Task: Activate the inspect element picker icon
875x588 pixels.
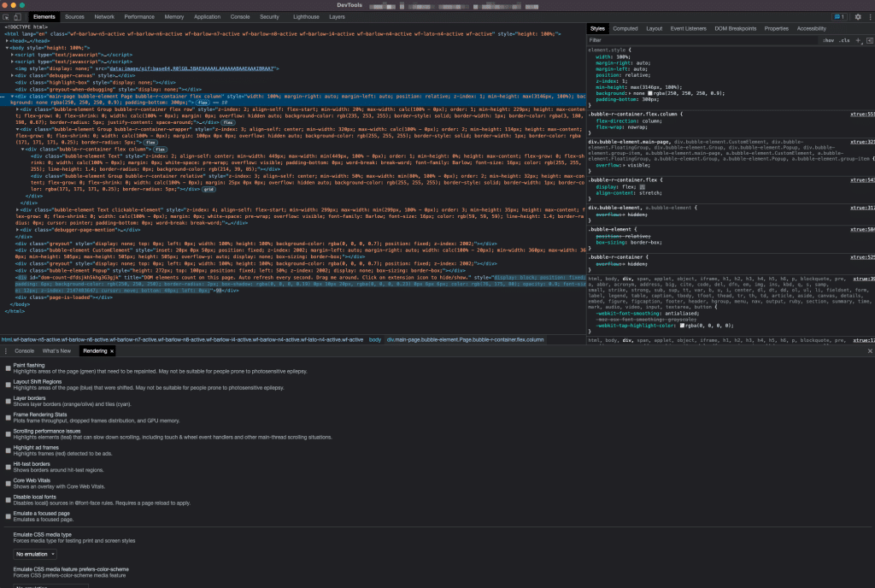Action: pos(6,16)
